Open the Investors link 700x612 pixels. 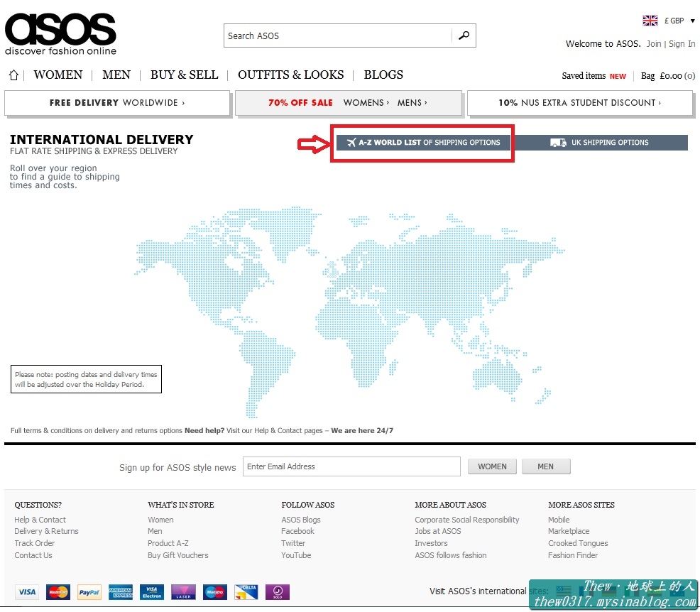431,543
